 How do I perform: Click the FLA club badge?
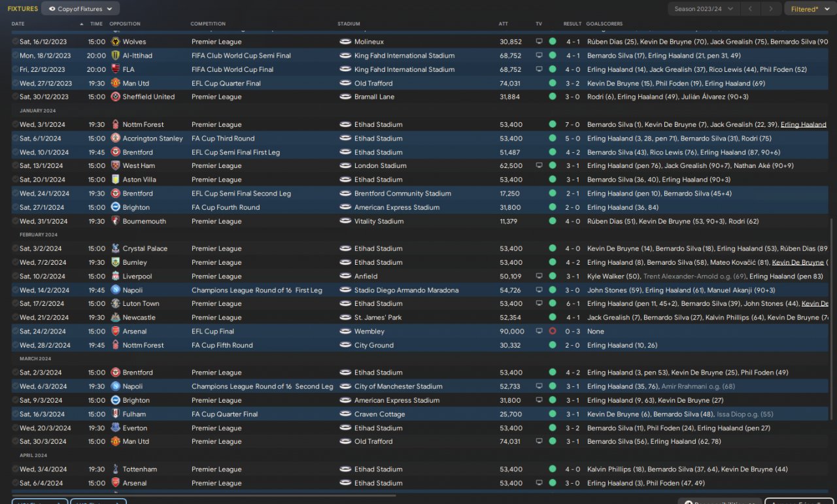116,69
